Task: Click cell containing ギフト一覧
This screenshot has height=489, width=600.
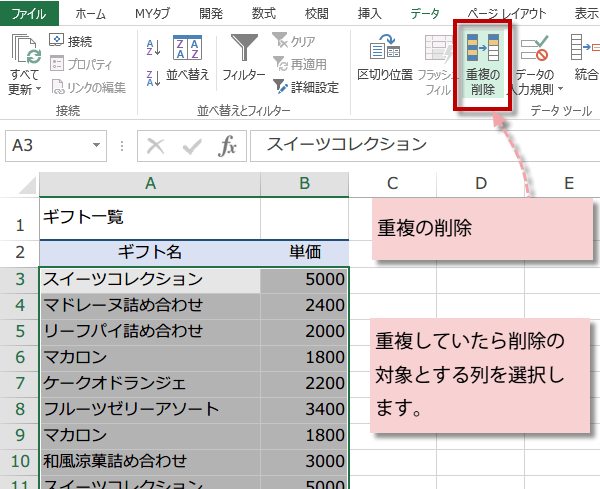Action: pyautogui.click(x=150, y=218)
